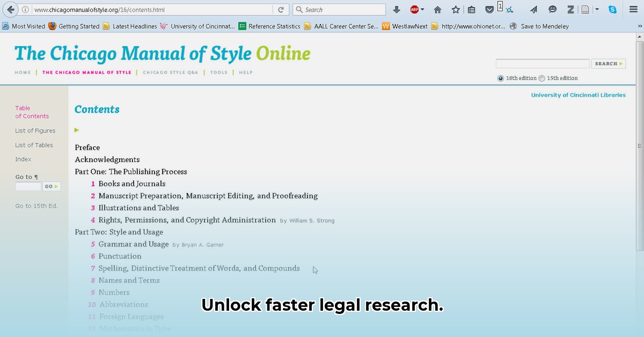
Task: Open the ohionet.org feed bookmark
Action: (x=469, y=26)
